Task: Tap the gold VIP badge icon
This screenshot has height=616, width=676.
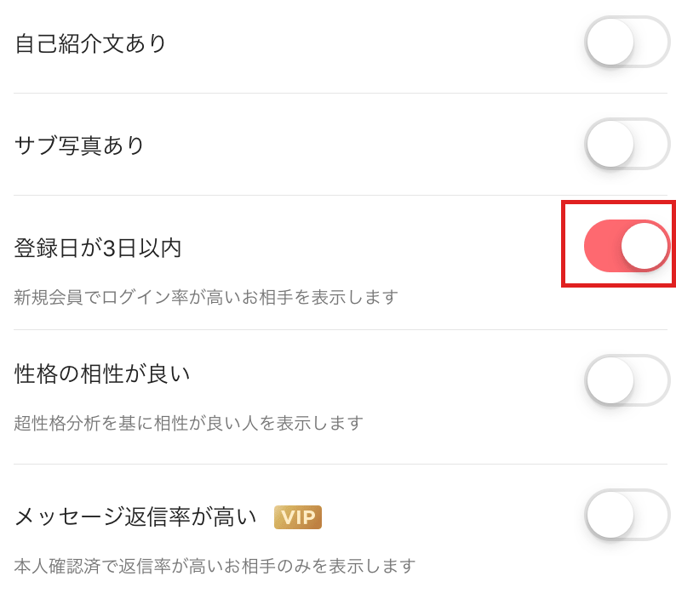Action: tap(298, 517)
